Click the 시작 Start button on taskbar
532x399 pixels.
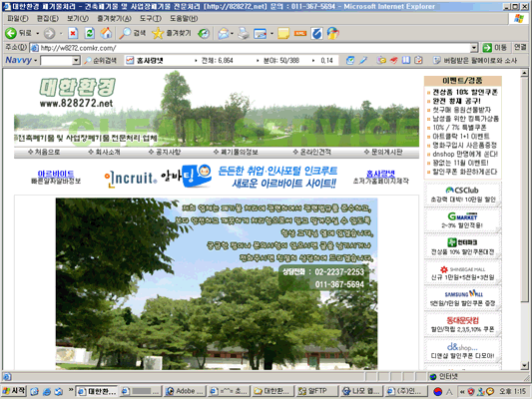(14, 391)
